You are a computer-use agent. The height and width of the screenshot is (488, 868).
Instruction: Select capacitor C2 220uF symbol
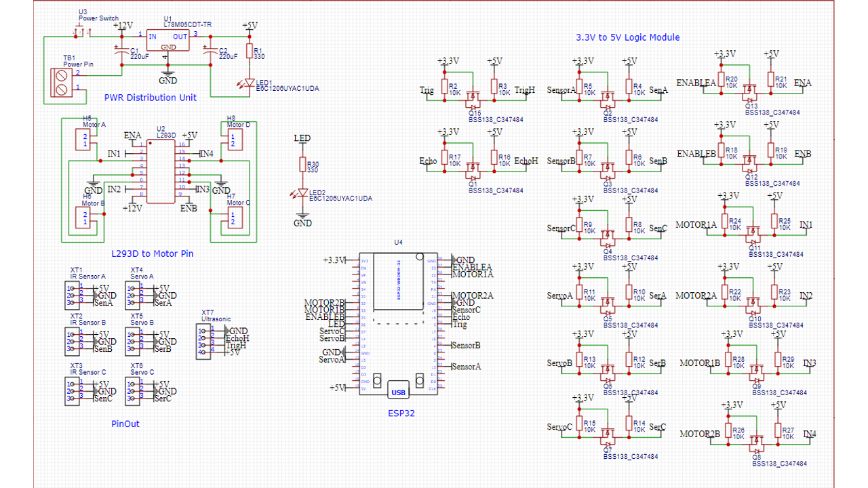click(211, 52)
